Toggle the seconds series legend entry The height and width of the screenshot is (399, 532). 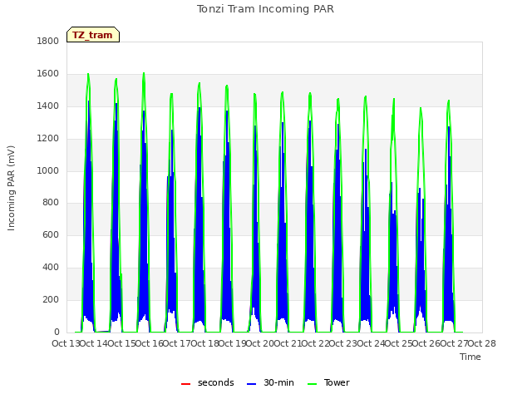[x=208, y=382]
